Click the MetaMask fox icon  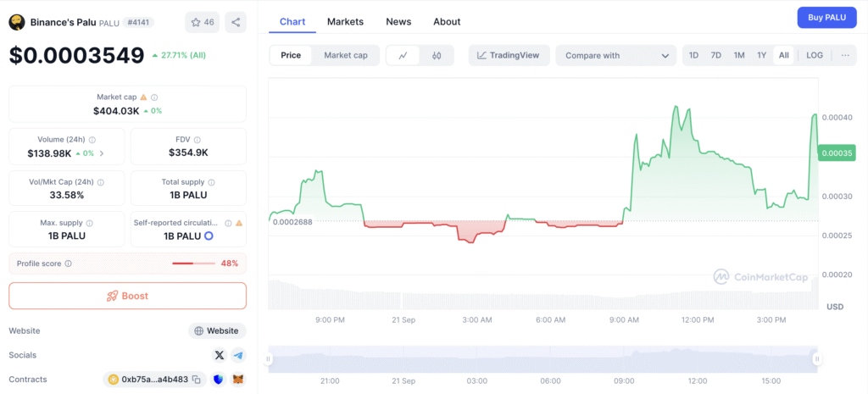pos(238,380)
